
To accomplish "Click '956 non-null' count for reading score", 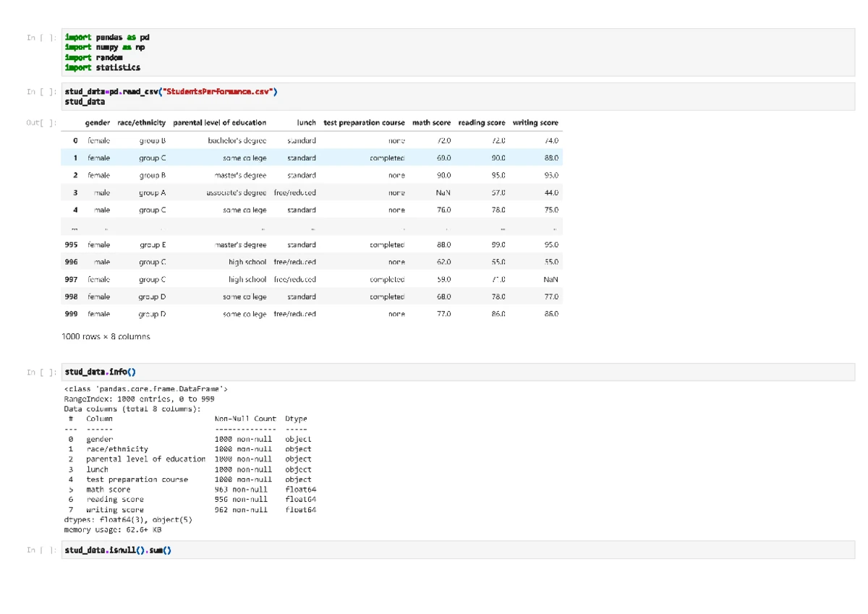I will click(x=241, y=499).
